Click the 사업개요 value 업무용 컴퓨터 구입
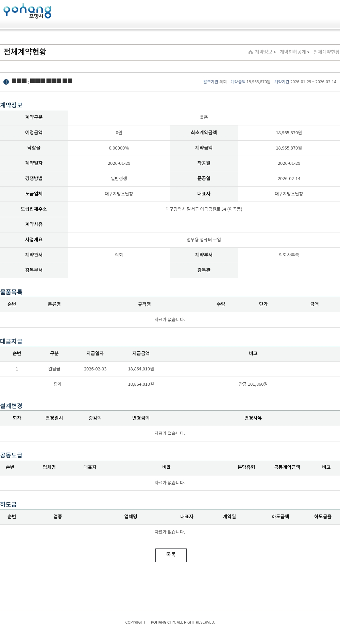The width and height of the screenshot is (340, 644). (x=204, y=240)
